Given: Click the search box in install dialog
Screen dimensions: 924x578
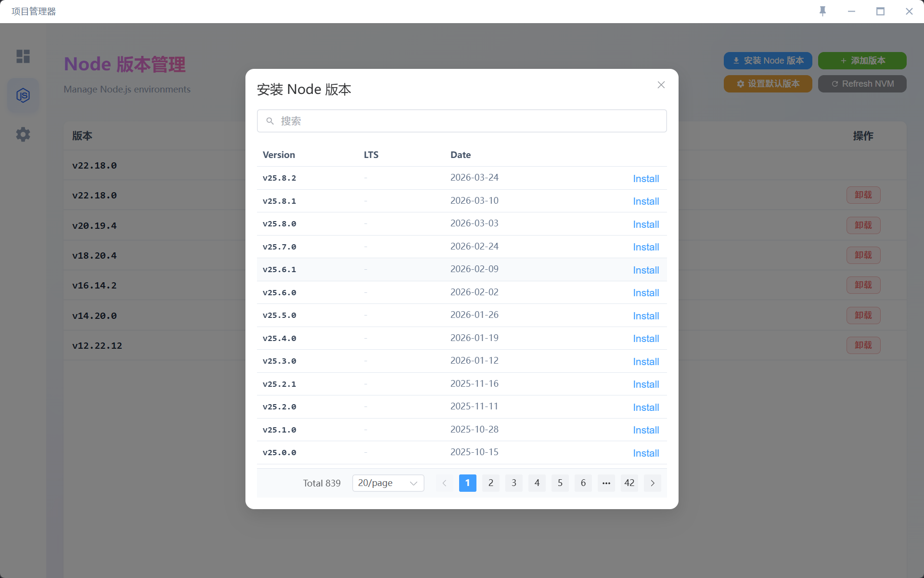Looking at the screenshot, I should tap(462, 121).
